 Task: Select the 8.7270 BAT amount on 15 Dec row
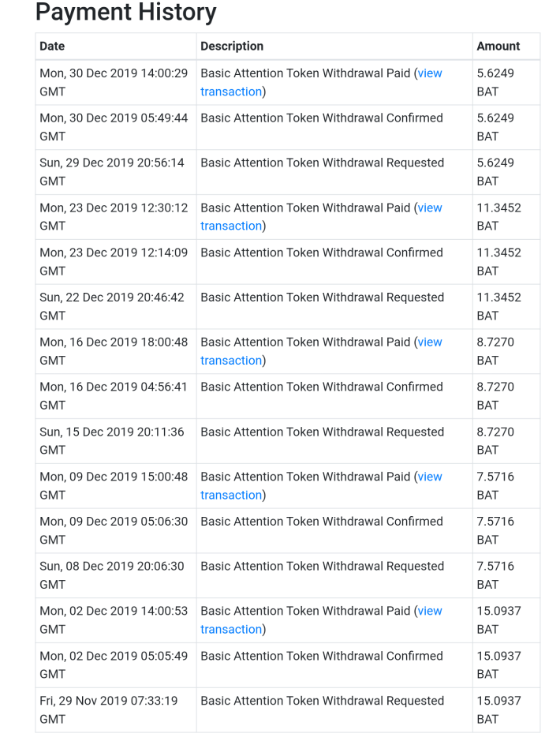tap(495, 441)
